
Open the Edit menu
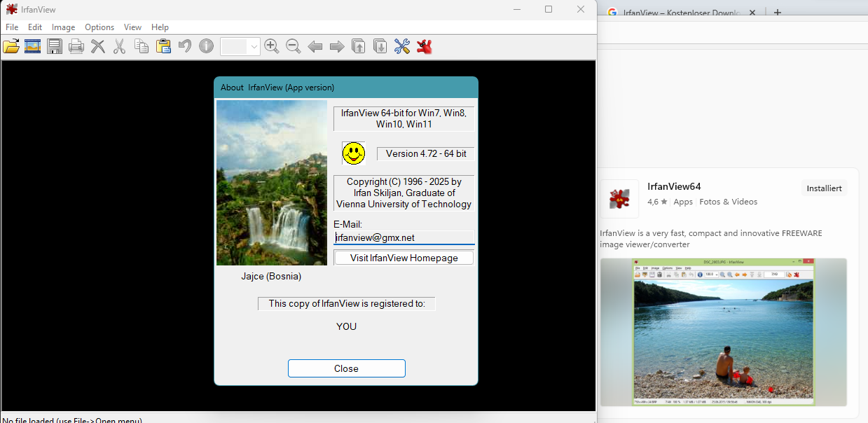35,27
